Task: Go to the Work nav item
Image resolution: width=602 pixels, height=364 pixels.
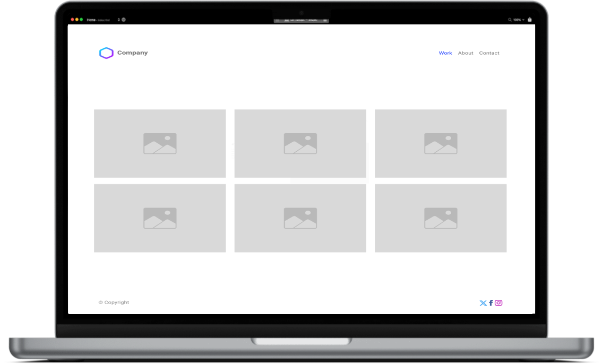Action: coord(445,53)
